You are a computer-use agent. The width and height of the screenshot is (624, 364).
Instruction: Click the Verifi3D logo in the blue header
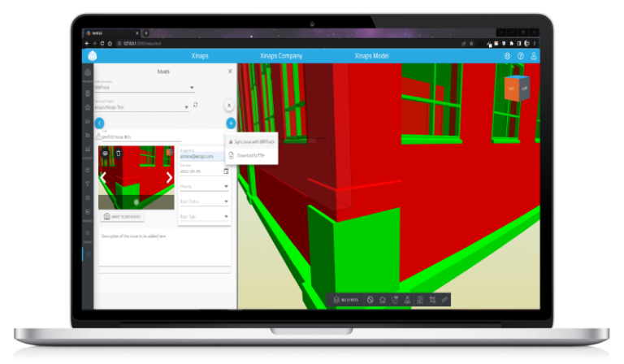93,56
